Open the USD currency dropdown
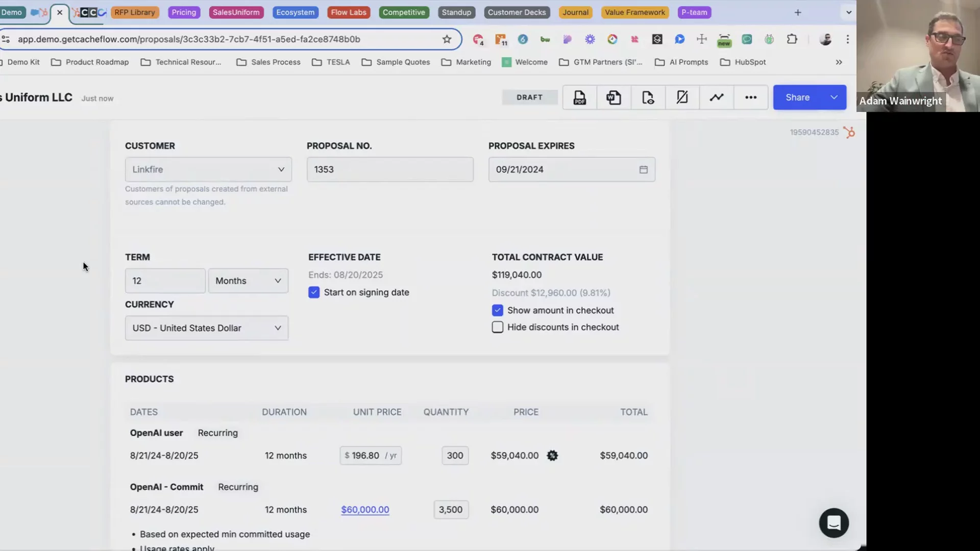The image size is (980, 551). coord(206,328)
